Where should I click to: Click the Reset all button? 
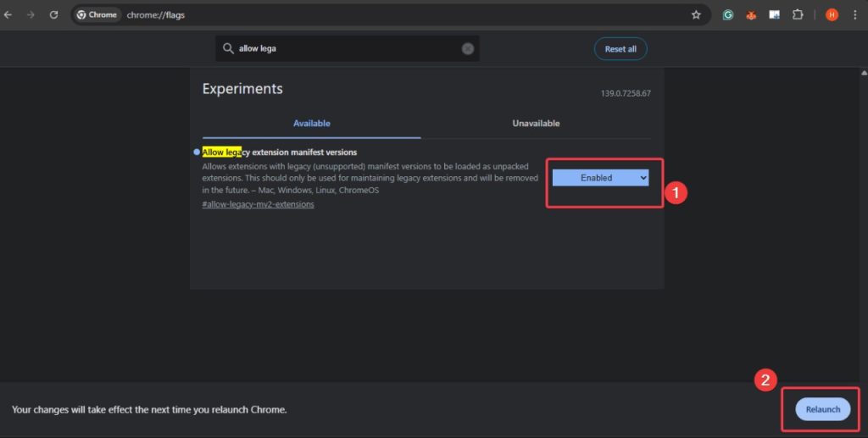click(620, 49)
